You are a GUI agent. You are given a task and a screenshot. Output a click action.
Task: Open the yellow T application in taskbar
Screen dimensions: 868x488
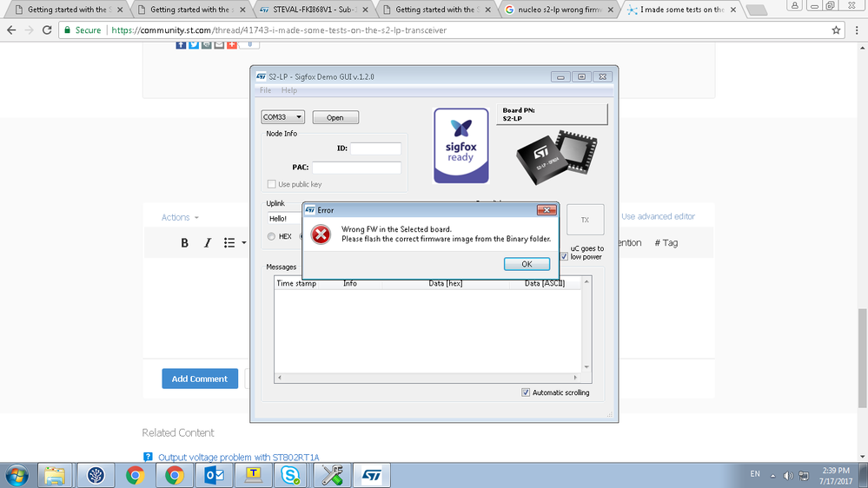(x=253, y=475)
